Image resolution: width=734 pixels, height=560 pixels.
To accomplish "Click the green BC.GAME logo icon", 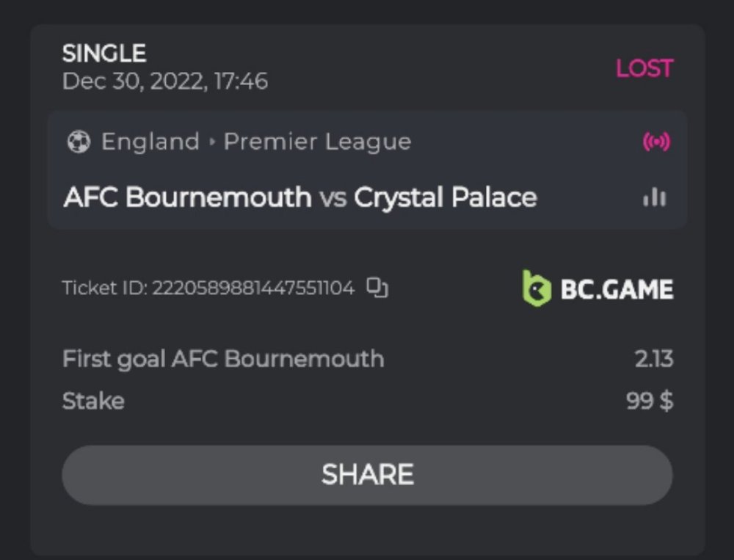I will (x=537, y=288).
